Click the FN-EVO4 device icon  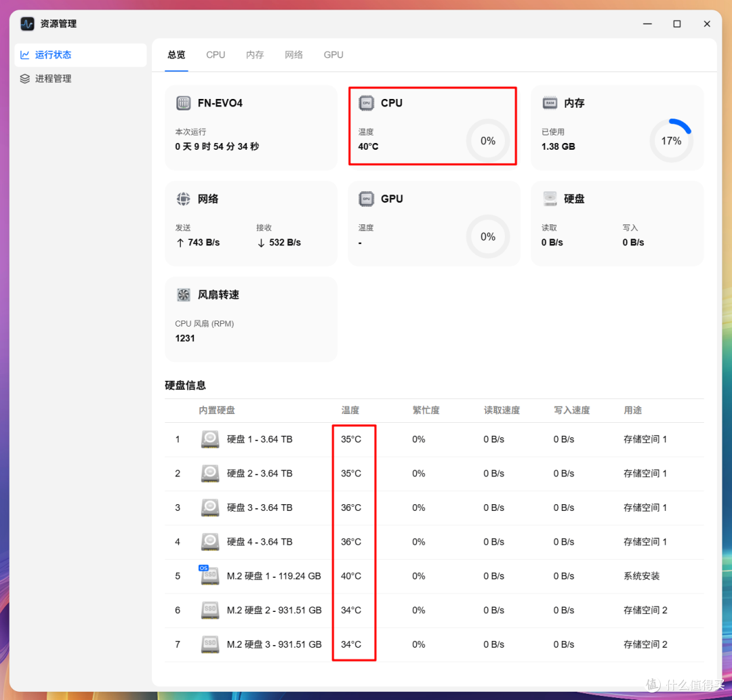(x=183, y=103)
